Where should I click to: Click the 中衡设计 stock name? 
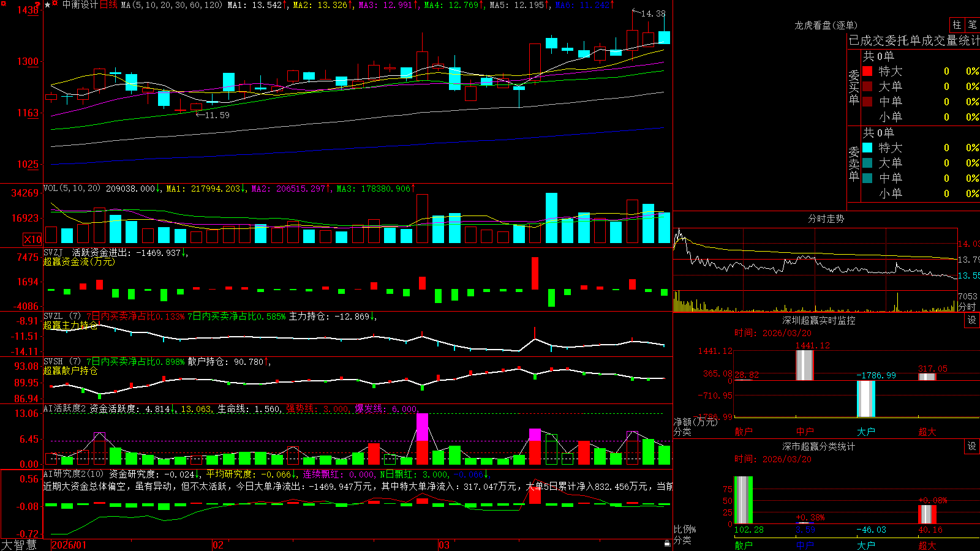click(80, 5)
